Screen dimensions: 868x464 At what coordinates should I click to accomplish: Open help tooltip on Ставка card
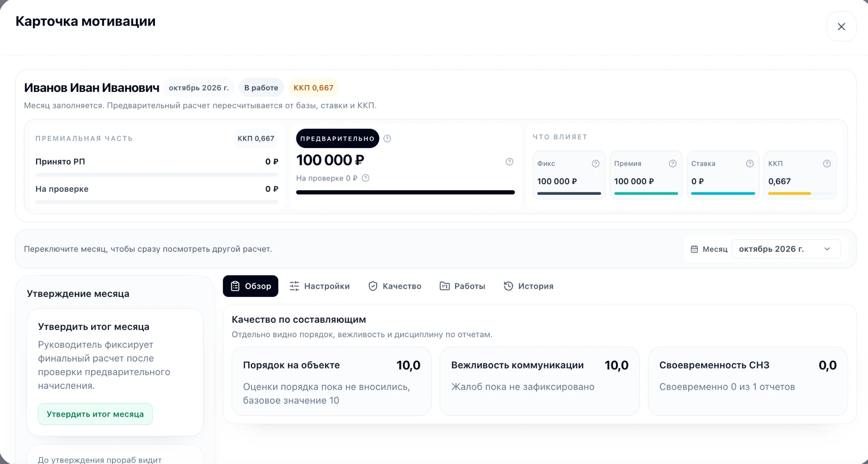750,164
